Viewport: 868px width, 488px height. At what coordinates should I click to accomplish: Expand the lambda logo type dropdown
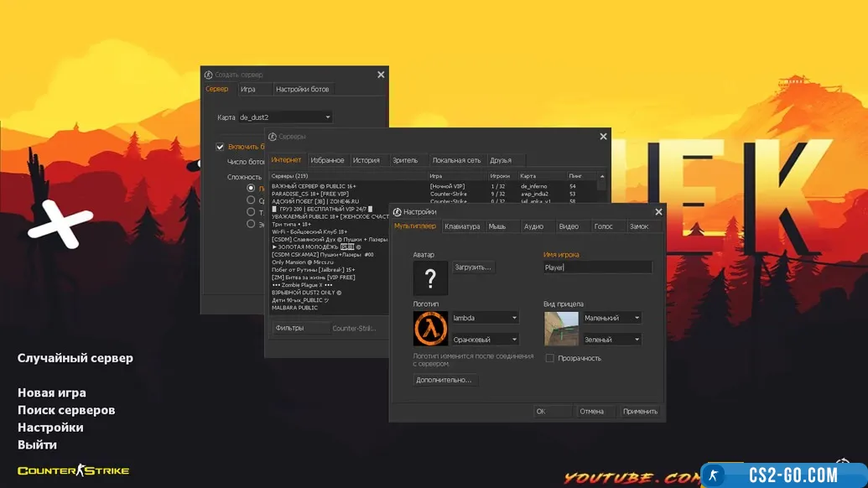coord(485,318)
